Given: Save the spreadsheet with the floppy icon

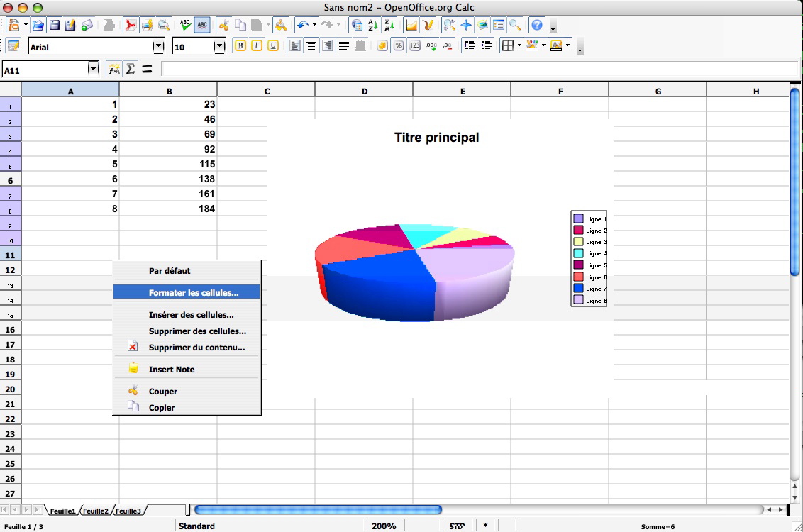Looking at the screenshot, I should point(55,25).
